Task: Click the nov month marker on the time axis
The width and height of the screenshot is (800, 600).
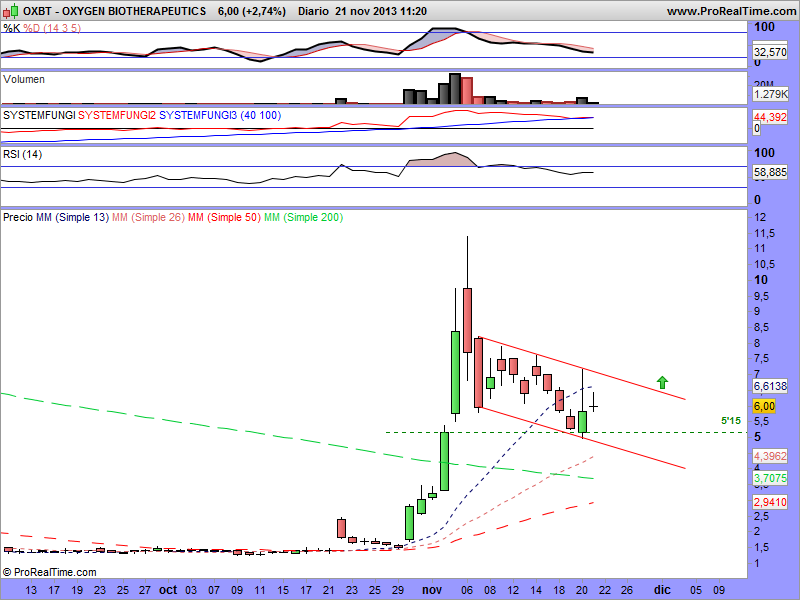Action: pyautogui.click(x=432, y=590)
